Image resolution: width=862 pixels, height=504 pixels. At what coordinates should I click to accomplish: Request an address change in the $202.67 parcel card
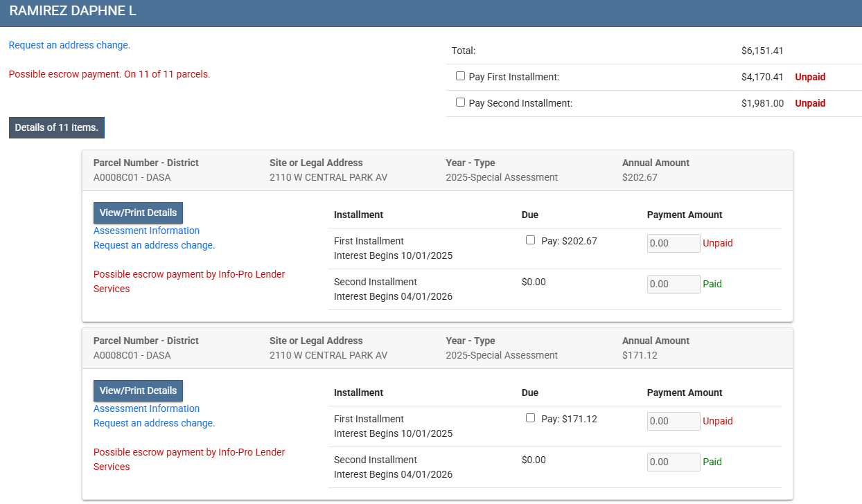(154, 245)
